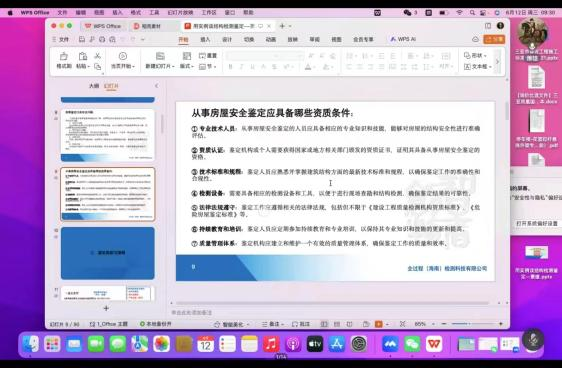The height and width of the screenshot is (368, 562).
Task: Open the Design ribbon tab
Action: pos(227,39)
